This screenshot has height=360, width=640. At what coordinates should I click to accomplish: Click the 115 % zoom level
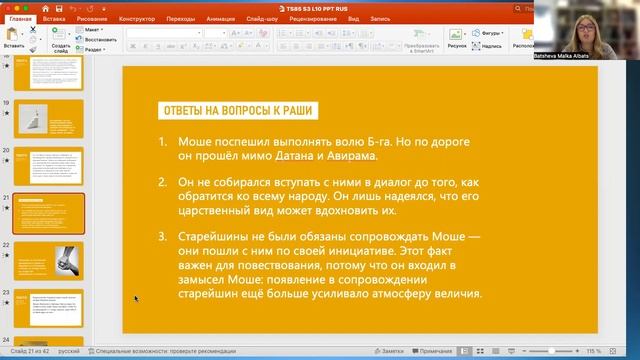click(593, 351)
